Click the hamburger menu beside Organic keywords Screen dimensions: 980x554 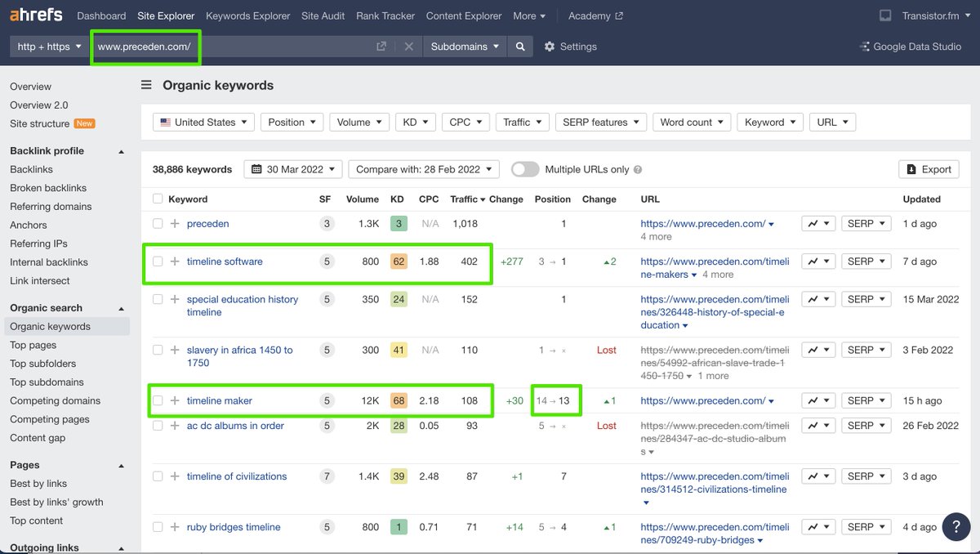(x=146, y=85)
